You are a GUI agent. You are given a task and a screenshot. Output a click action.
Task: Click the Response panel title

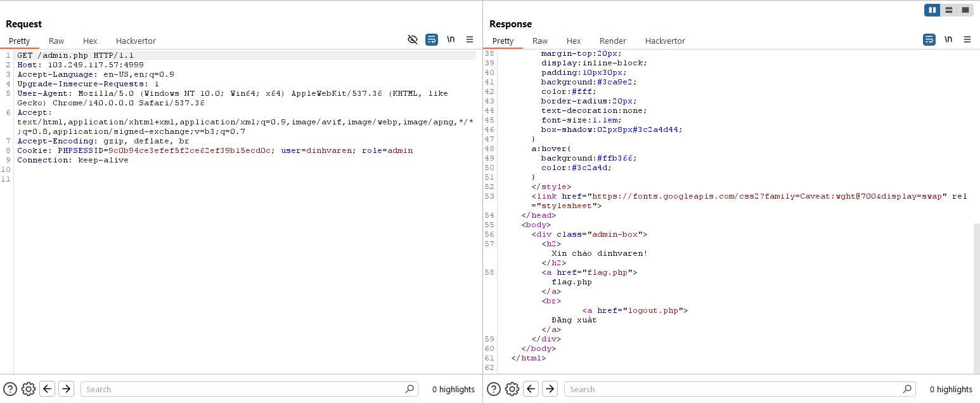point(510,23)
